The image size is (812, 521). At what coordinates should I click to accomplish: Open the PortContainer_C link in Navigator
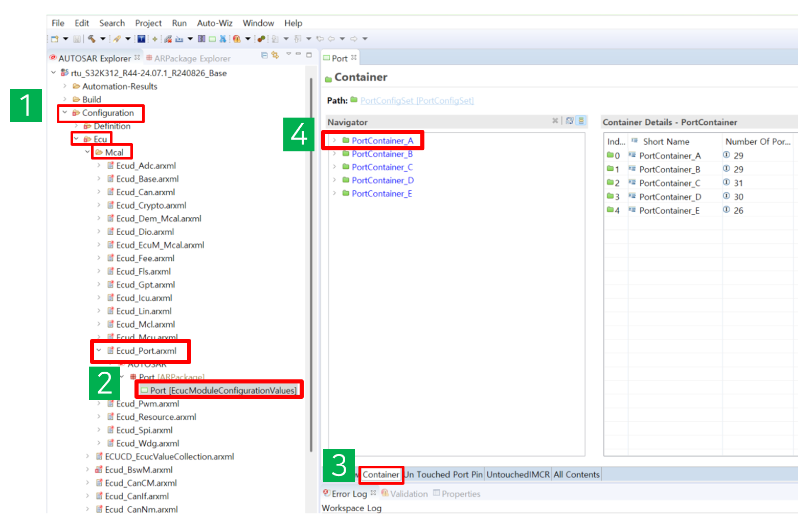[382, 167]
